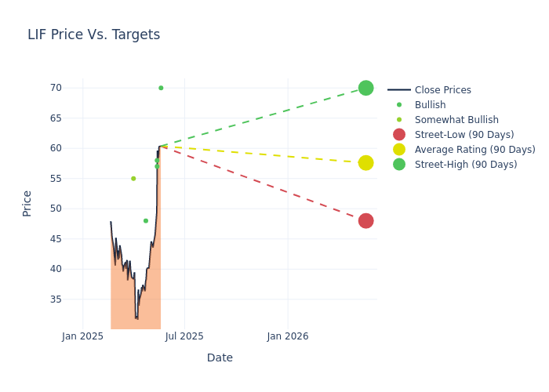549x392 pixels.
Task: Click the Jan 2026 x-axis tick label
Action: 288,336
